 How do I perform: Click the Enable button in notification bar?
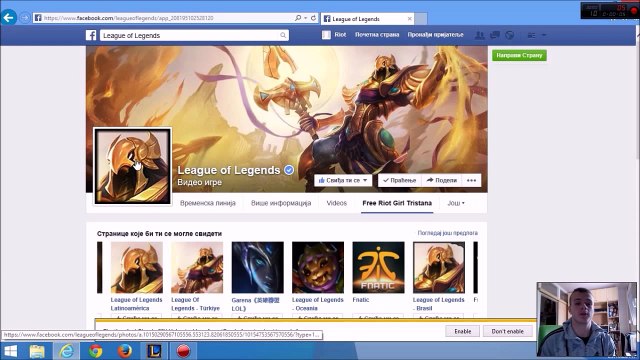(x=462, y=331)
